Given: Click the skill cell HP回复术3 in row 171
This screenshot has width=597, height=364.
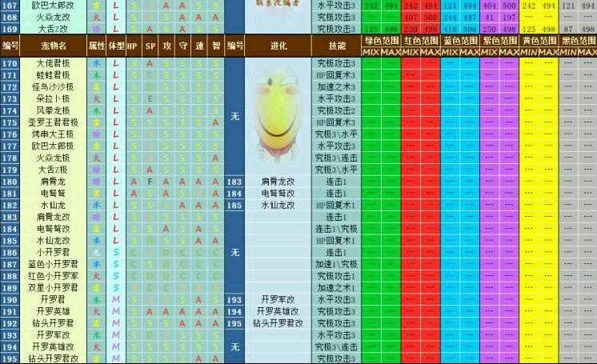Looking at the screenshot, I should pyautogui.click(x=337, y=75).
